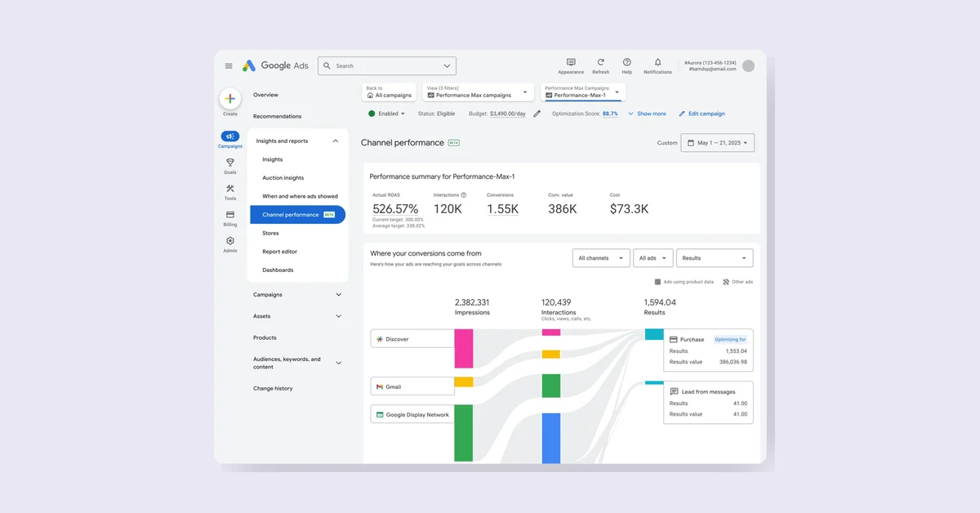Click the Purchase card icon

[x=674, y=340]
